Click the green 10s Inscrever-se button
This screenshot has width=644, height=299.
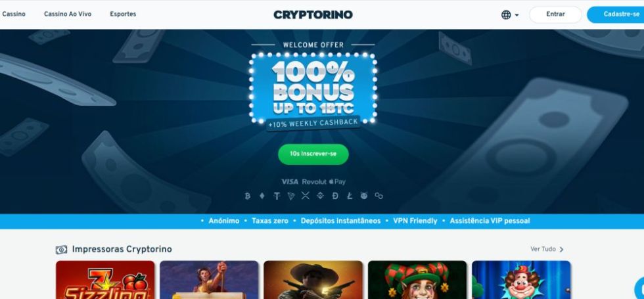coord(313,154)
